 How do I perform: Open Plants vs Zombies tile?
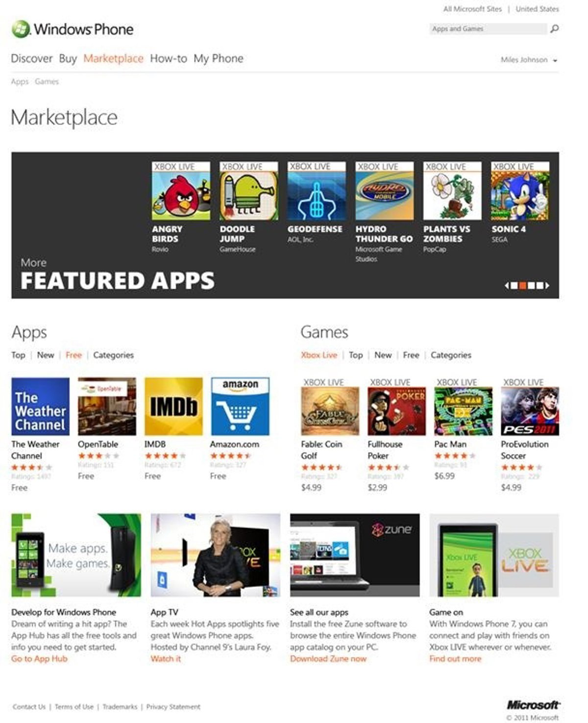pos(452,191)
